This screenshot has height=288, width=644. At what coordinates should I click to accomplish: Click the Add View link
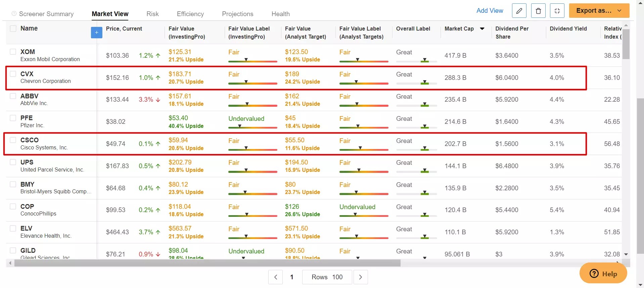(x=490, y=10)
